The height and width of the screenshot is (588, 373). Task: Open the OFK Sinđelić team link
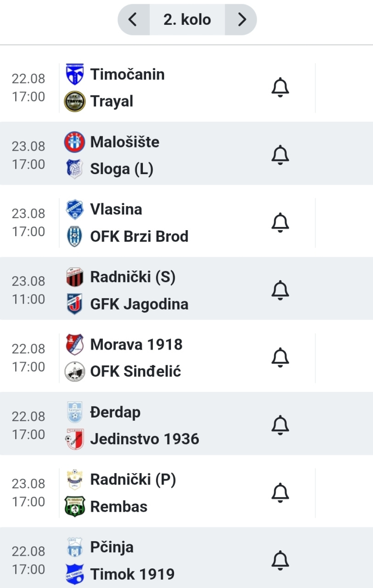pos(136,371)
